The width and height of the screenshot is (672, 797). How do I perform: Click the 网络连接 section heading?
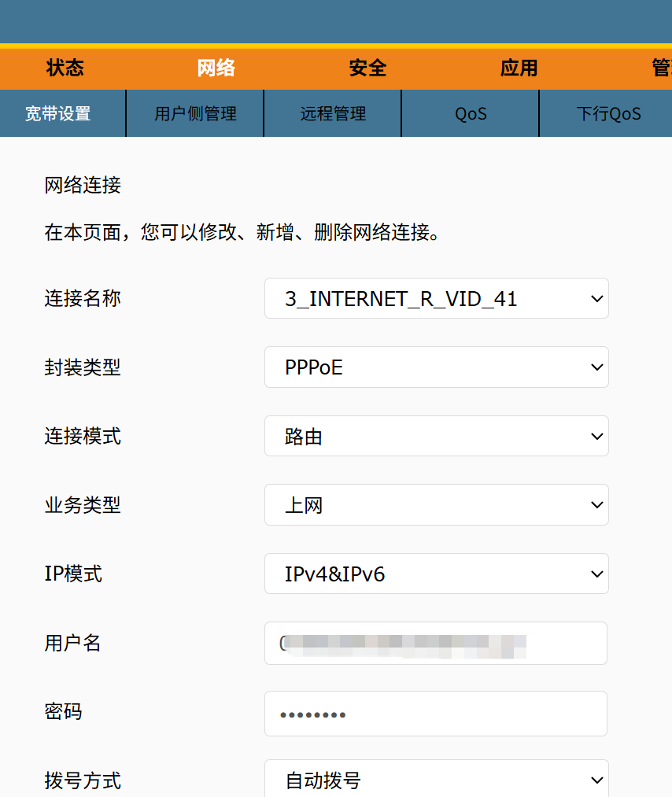point(83,185)
